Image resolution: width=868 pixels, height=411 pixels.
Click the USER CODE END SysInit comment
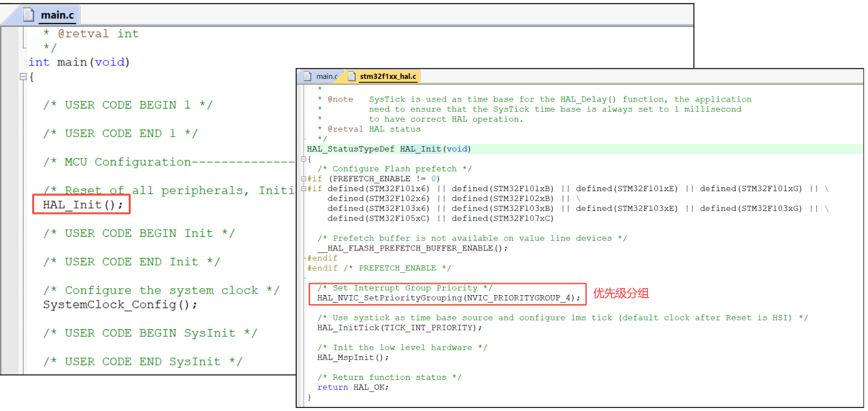[142, 361]
